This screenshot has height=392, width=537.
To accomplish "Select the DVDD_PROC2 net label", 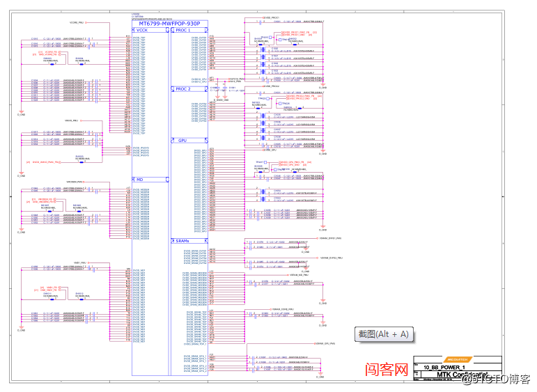I will click(x=272, y=86).
